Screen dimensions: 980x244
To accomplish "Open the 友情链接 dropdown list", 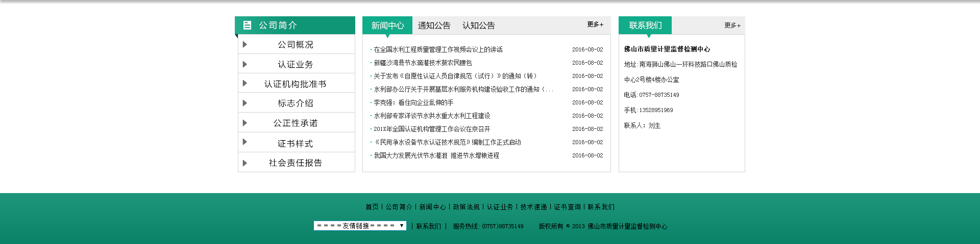I will click(x=360, y=226).
